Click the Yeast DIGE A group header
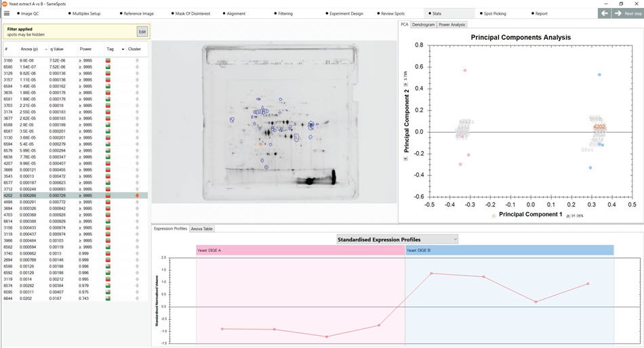Screen dimensions: 644x348 300,251
